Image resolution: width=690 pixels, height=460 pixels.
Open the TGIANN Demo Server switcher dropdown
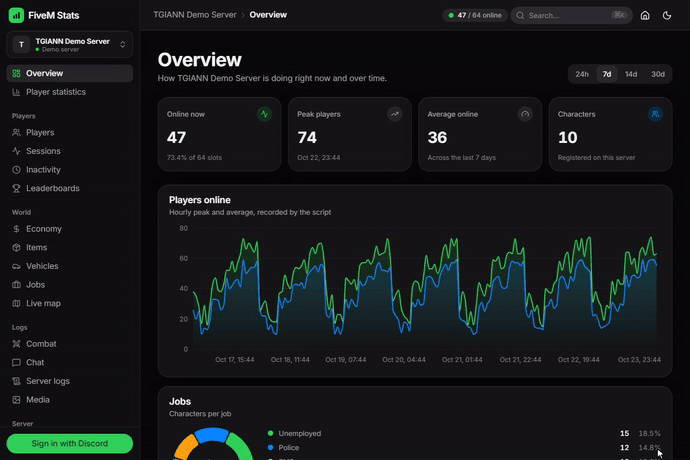point(70,44)
